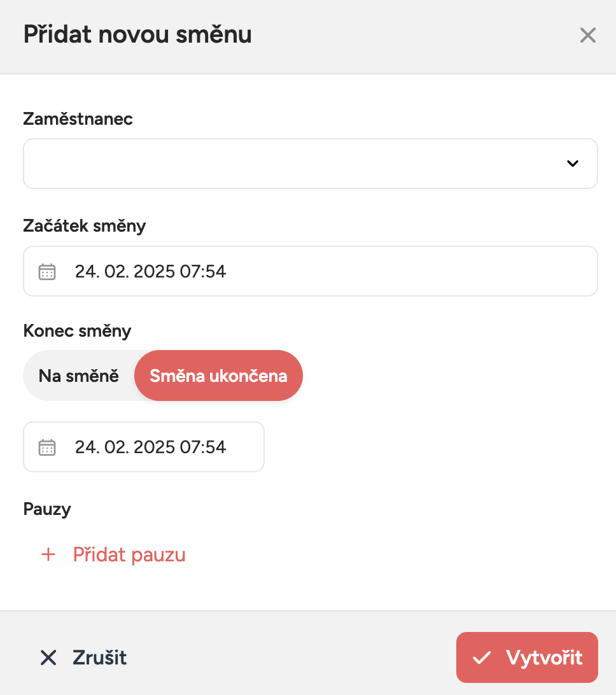Screen dimensions: 616x695
Task: Click the Přidat novou směnu dialog title
Action: 137,35
